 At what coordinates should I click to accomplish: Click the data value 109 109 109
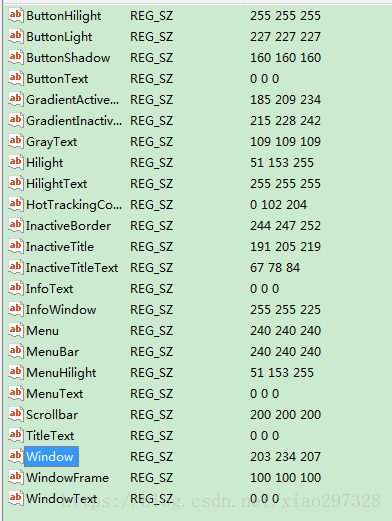pos(285,142)
